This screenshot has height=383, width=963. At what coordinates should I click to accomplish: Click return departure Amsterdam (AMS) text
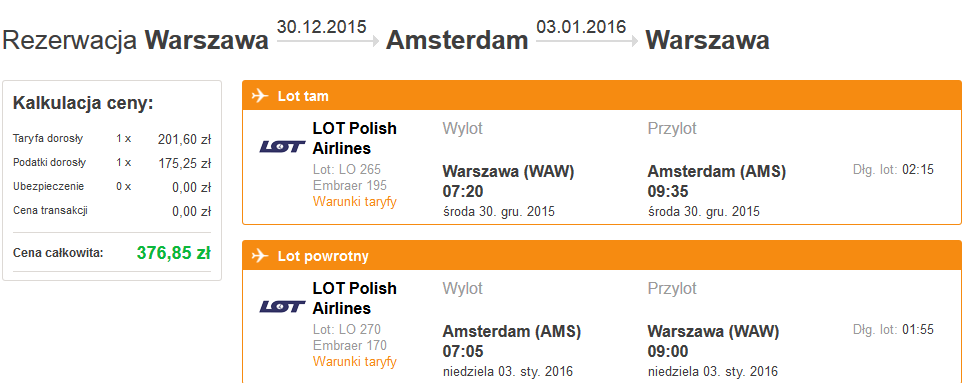[x=511, y=332]
